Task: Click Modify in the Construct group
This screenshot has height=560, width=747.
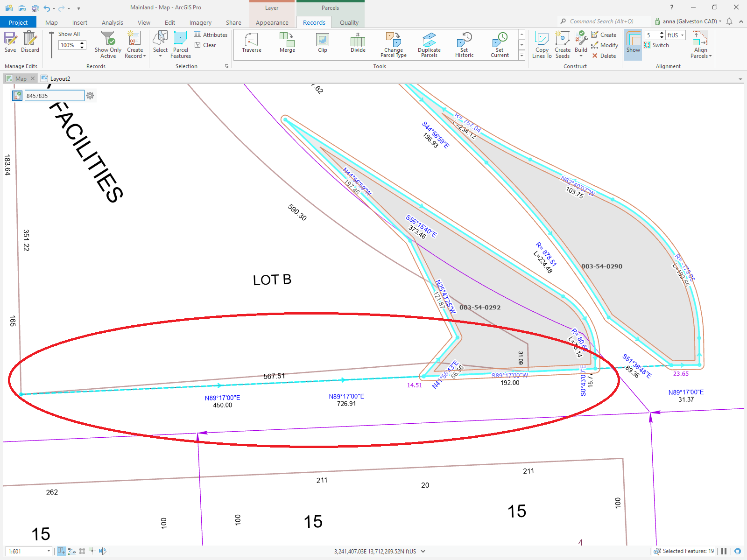Action: [x=605, y=45]
